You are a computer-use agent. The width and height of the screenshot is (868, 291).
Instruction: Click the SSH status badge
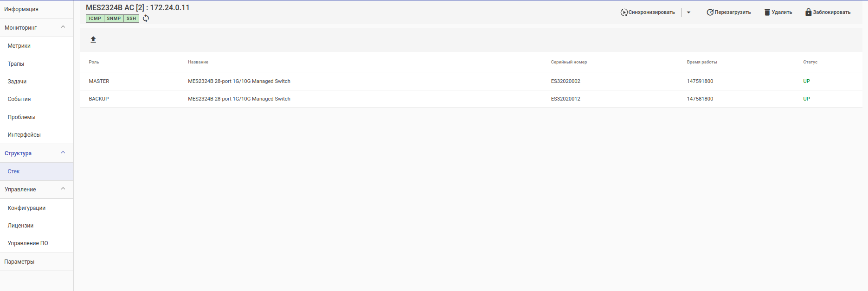pyautogui.click(x=131, y=19)
